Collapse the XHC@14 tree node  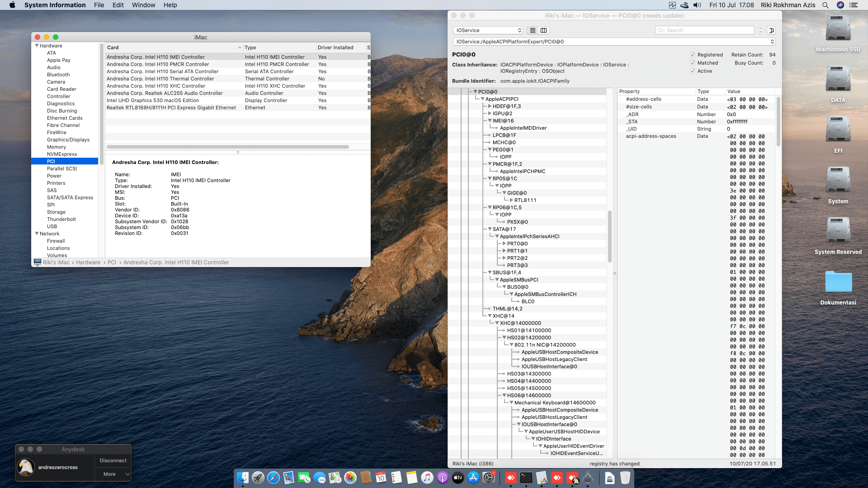(490, 316)
